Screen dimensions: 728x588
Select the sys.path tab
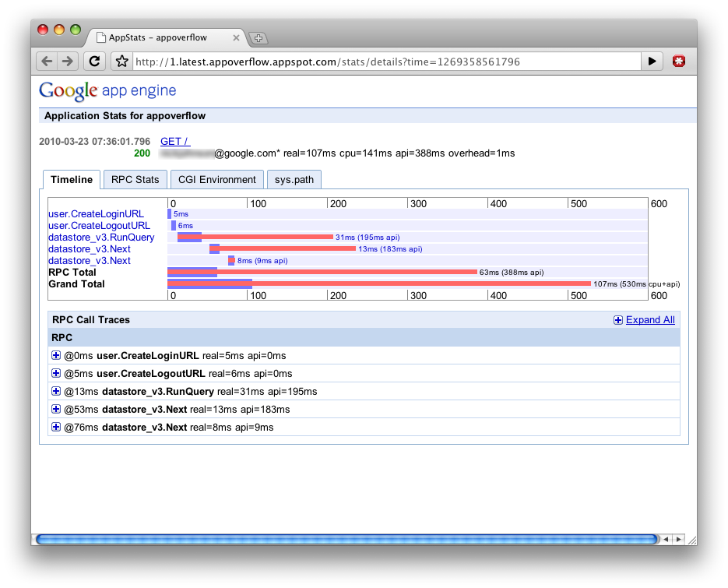click(294, 180)
